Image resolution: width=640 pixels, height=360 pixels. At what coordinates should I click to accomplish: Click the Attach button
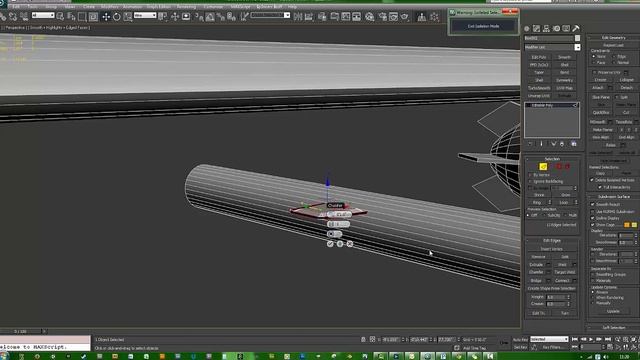coord(598,88)
